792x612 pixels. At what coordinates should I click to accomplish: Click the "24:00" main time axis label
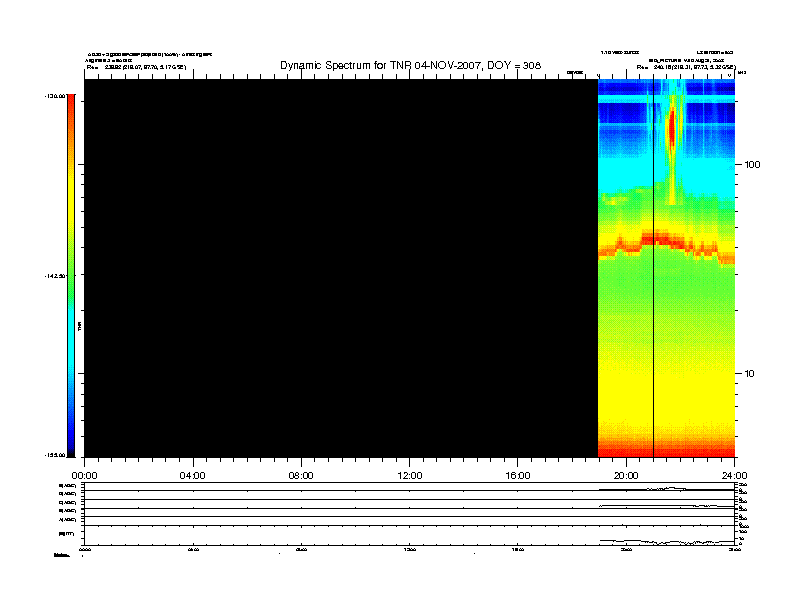(x=734, y=475)
